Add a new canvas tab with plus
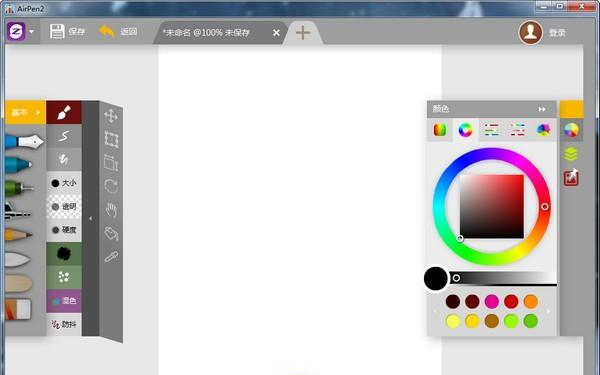600x375 pixels. (303, 33)
